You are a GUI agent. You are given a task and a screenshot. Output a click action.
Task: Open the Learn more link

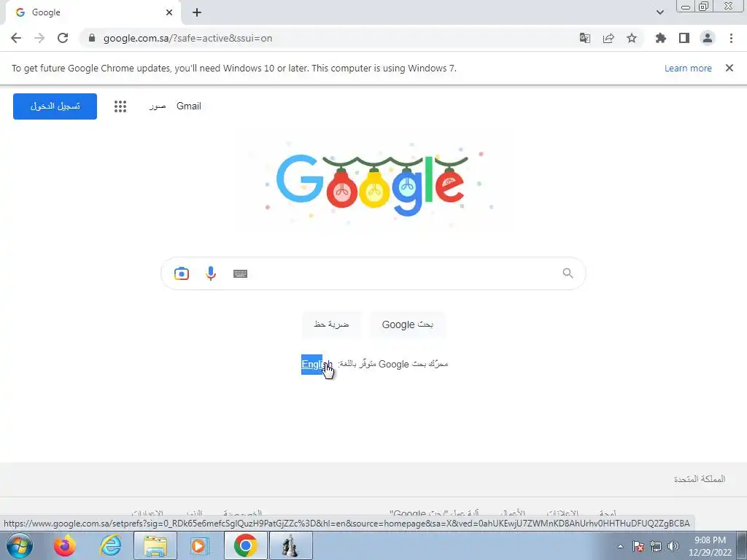pyautogui.click(x=688, y=68)
